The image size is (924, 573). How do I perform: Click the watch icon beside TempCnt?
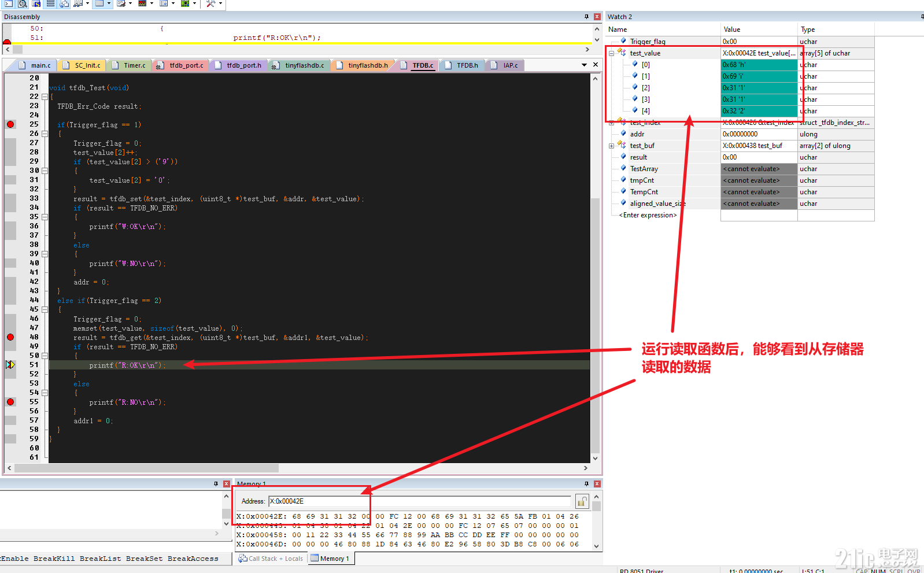coord(623,191)
